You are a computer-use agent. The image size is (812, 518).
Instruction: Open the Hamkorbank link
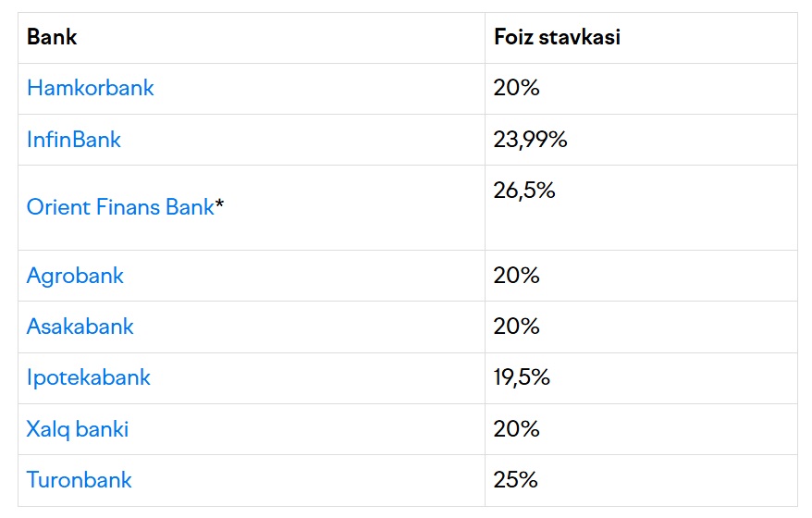pos(90,88)
